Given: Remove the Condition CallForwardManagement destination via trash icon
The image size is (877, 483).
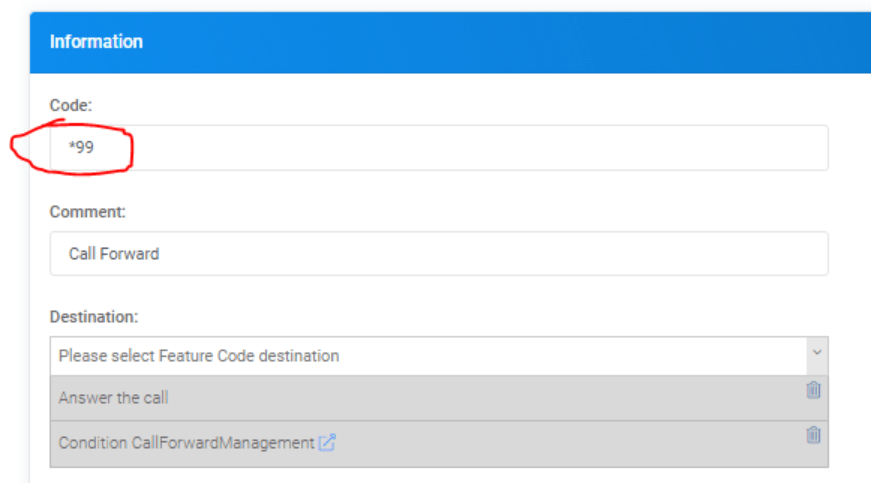Looking at the screenshot, I should (x=813, y=435).
